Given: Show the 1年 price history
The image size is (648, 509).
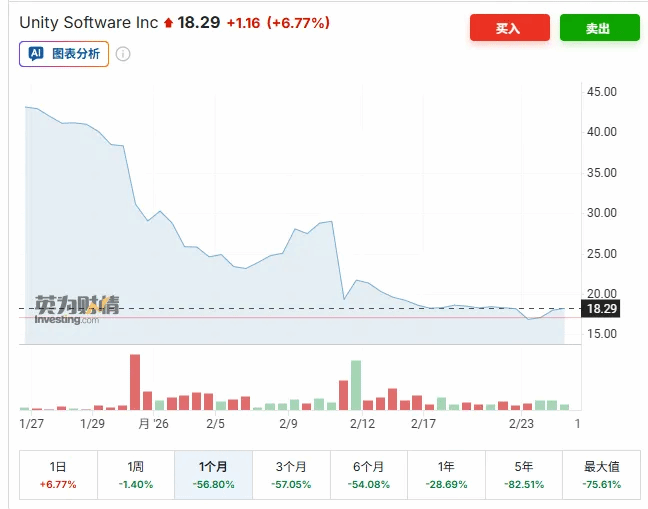Looking at the screenshot, I should [447, 475].
